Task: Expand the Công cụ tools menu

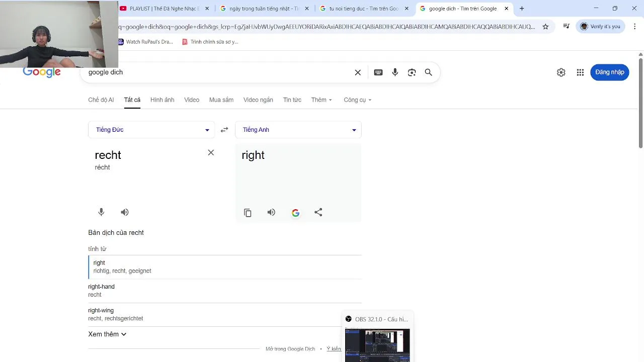Action: (358, 100)
